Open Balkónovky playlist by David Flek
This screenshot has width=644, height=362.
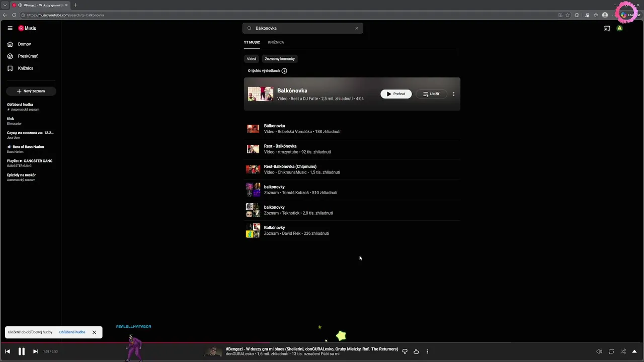[x=352, y=230]
